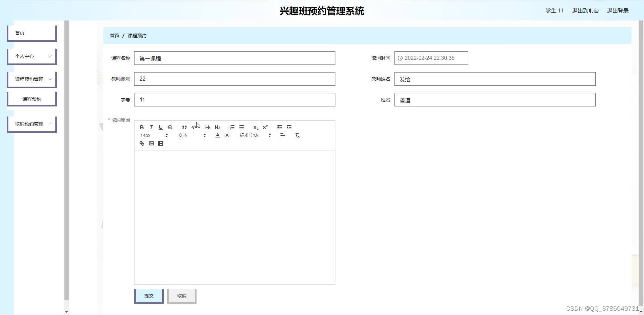Open the 标准字体 font dropdown
644x315 pixels.
(255, 135)
